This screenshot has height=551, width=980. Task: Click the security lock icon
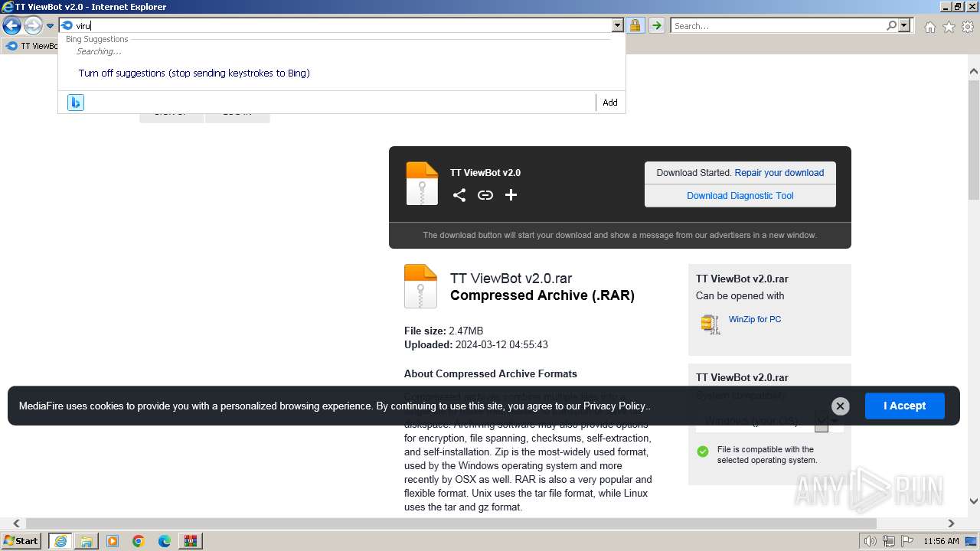pos(635,25)
